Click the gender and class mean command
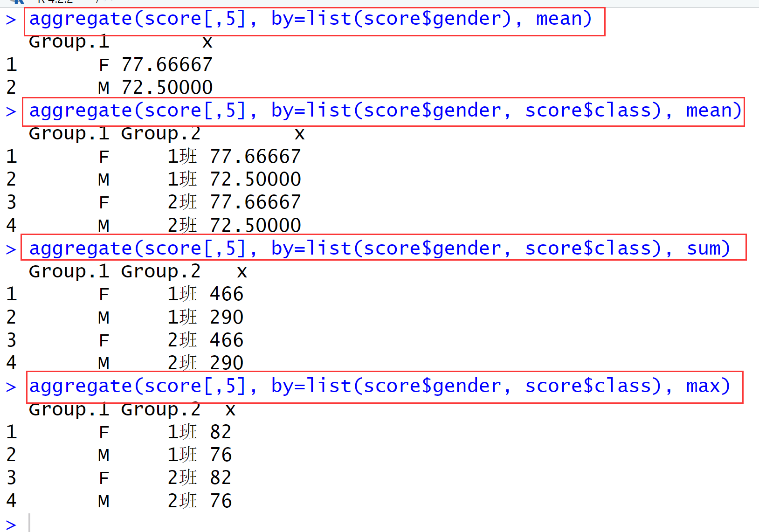The height and width of the screenshot is (532, 759). pyautogui.click(x=385, y=111)
